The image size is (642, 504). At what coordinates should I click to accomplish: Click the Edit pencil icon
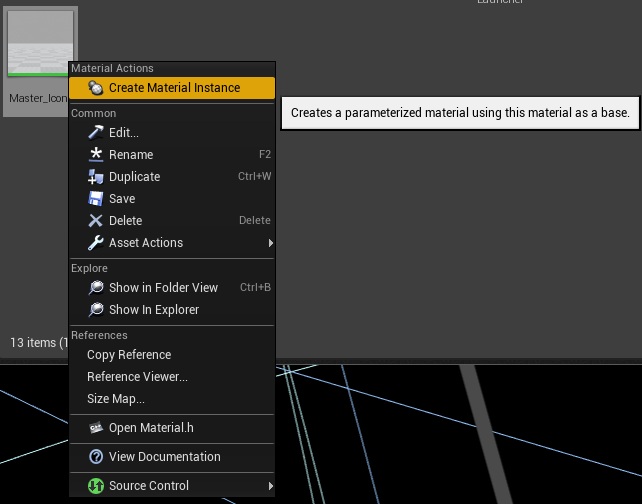point(95,132)
